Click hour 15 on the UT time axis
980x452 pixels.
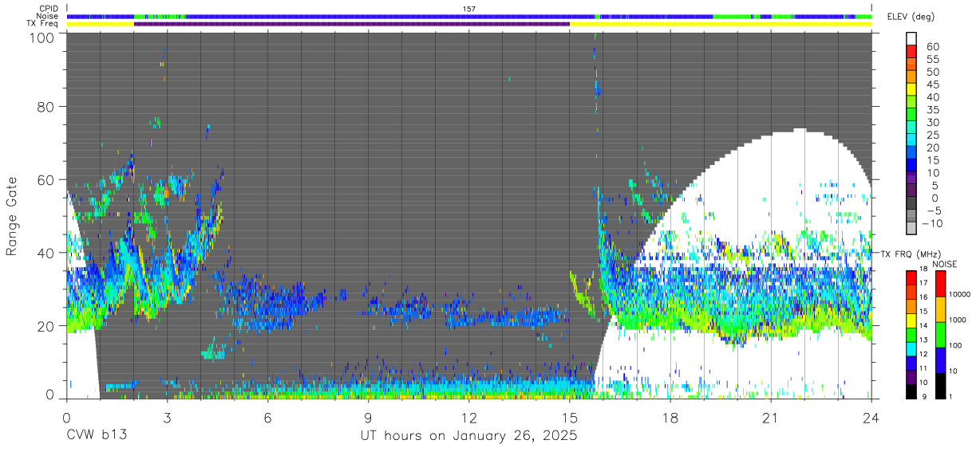point(570,418)
